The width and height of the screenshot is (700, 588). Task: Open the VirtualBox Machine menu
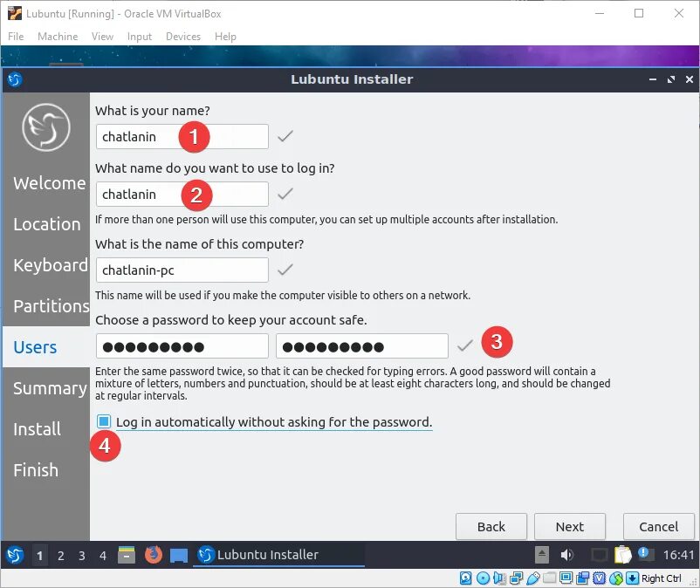coord(58,36)
